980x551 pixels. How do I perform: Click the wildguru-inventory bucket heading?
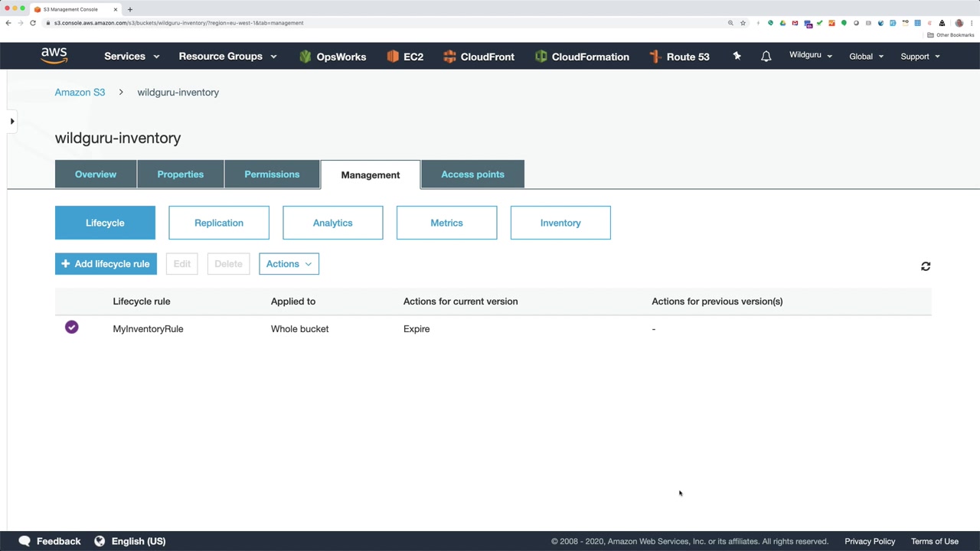(118, 139)
